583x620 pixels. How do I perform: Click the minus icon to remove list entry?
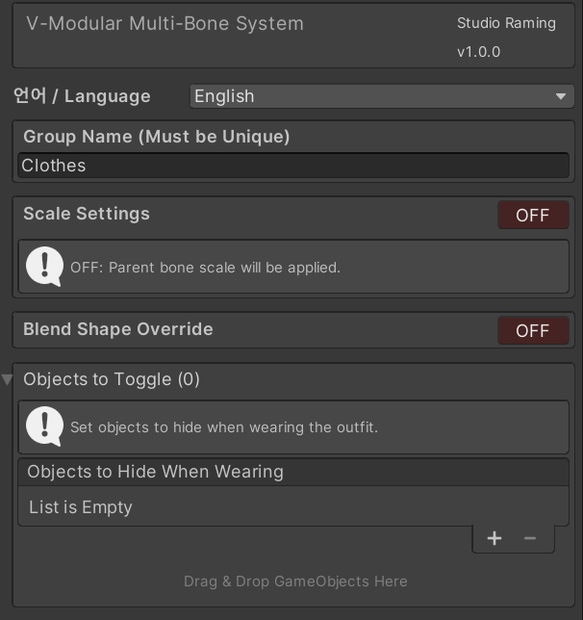(x=530, y=538)
